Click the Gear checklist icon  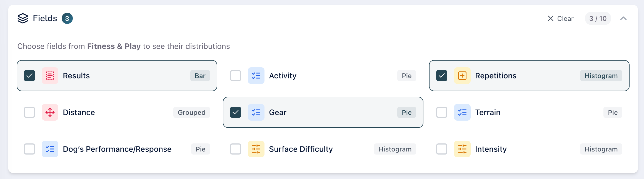tap(256, 112)
